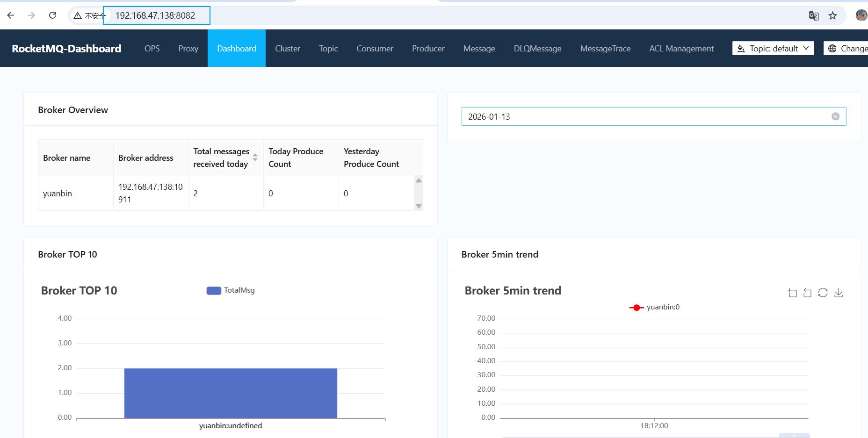
Task: Click the data zoom slider handle below trend chart
Action: (x=794, y=436)
